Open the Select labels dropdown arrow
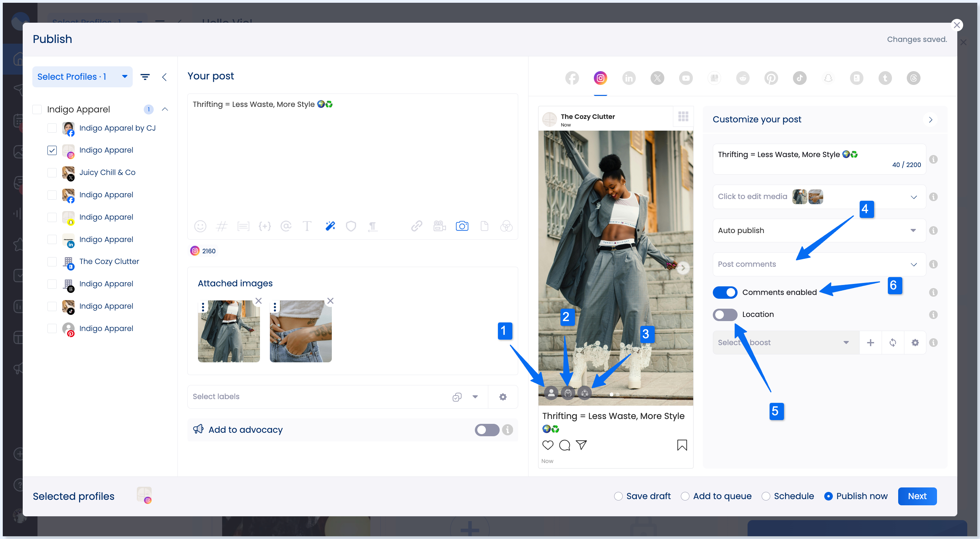 click(x=475, y=397)
